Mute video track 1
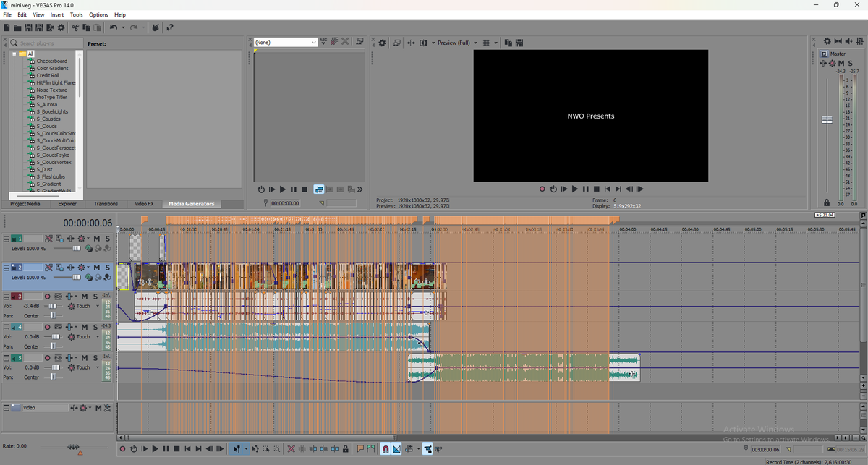This screenshot has width=868, height=465. (97, 238)
